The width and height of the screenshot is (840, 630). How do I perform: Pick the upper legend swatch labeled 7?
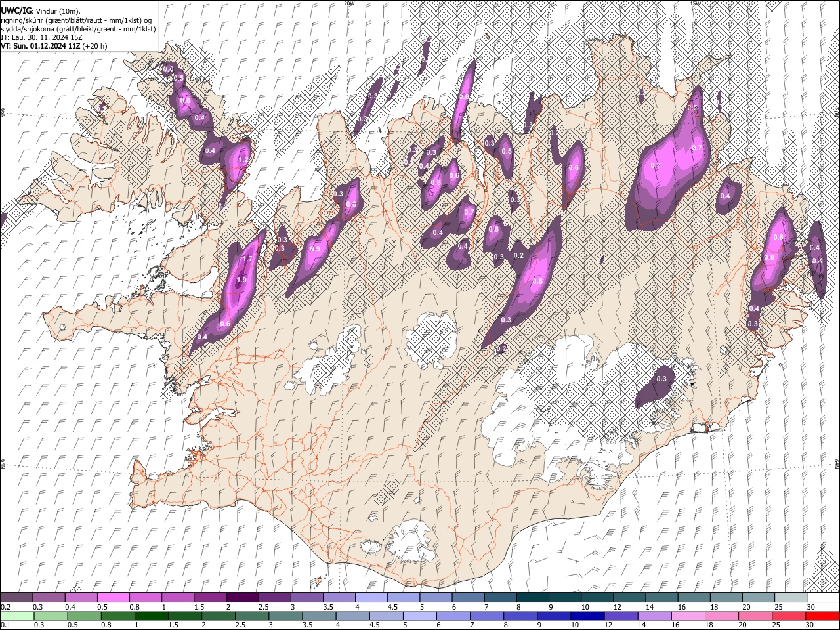tap(500, 598)
